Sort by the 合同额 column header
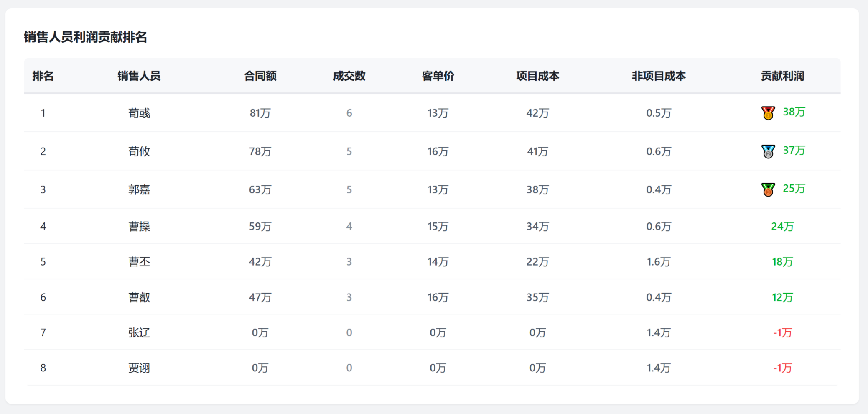Screen dimensions: 868x414 260,76
